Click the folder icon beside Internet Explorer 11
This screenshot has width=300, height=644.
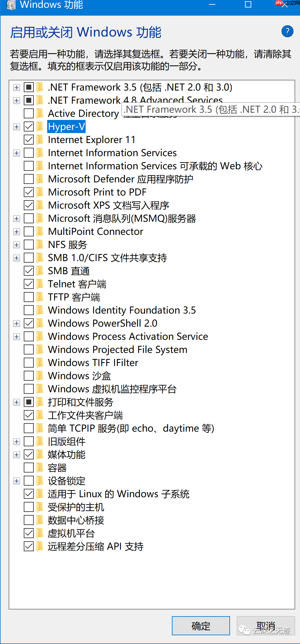tap(40, 140)
